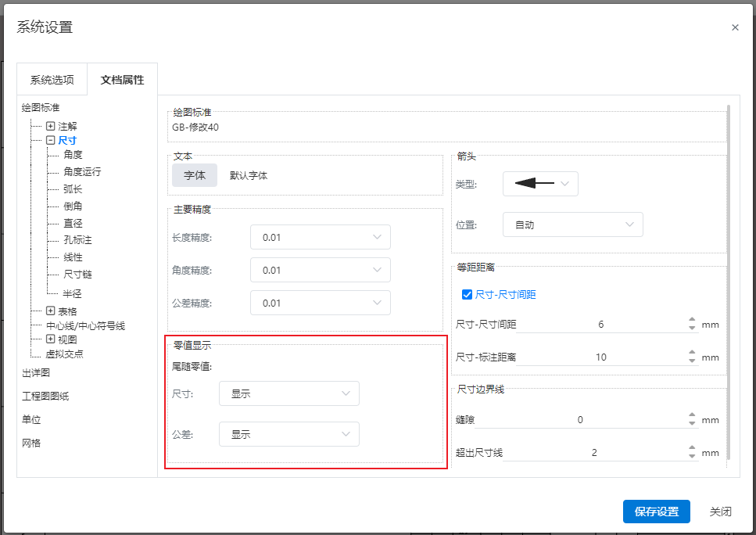Select the 尺寸链 tree item
This screenshot has height=535, width=756.
click(x=77, y=274)
